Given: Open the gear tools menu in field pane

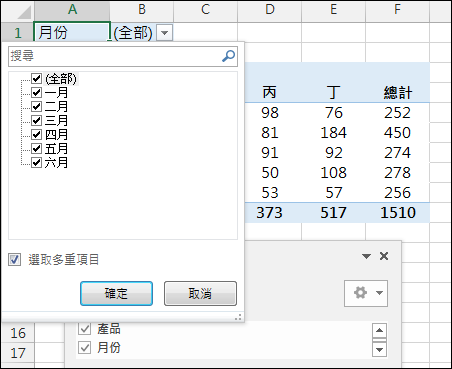Looking at the screenshot, I should click(x=366, y=293).
